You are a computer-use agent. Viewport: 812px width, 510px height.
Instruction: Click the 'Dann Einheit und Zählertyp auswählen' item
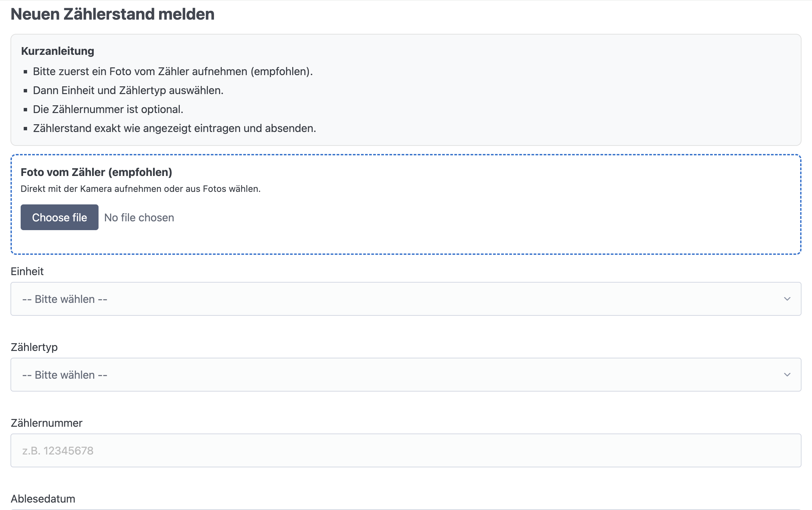pyautogui.click(x=128, y=90)
